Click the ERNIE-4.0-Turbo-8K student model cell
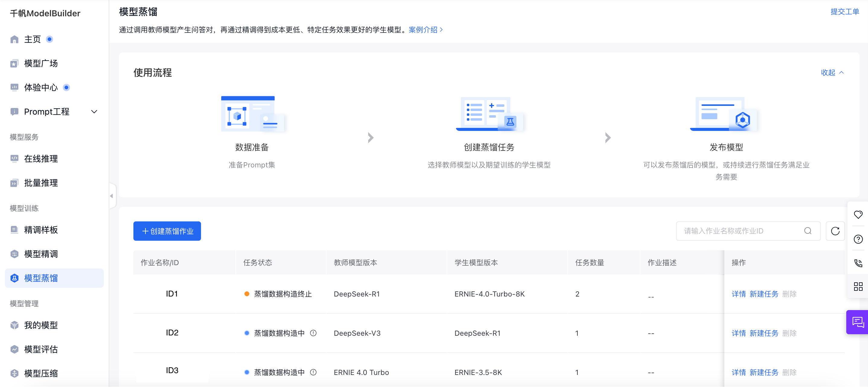This screenshot has width=868, height=387. 489,294
